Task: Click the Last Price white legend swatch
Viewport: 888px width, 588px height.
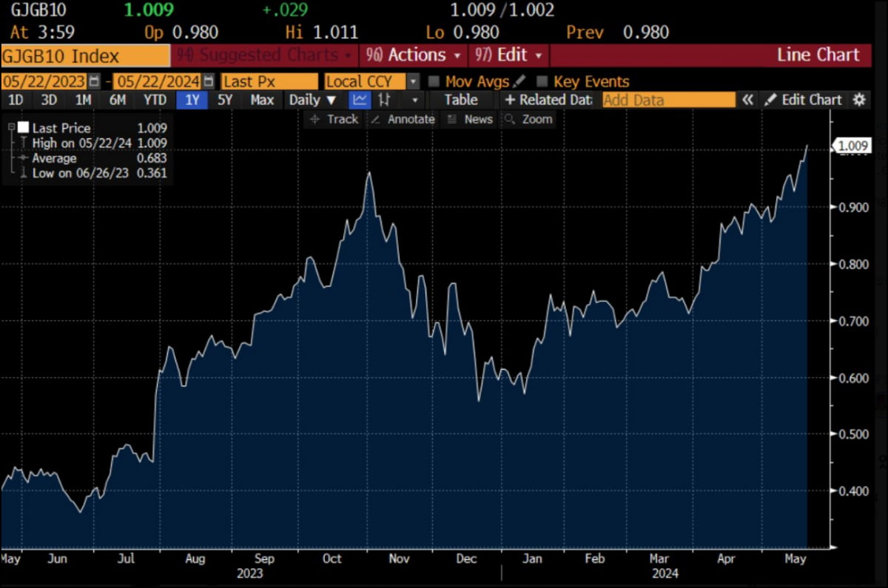Action: (x=24, y=128)
